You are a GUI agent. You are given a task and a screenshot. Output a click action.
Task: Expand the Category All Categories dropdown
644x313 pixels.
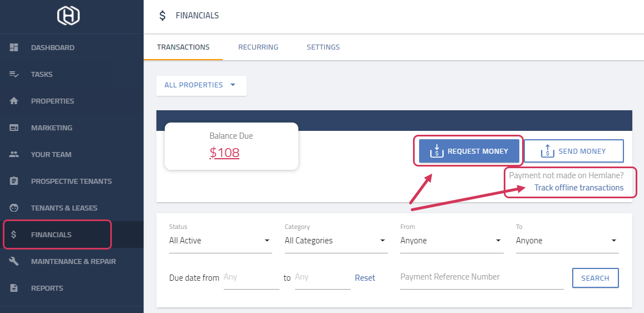pyautogui.click(x=336, y=241)
